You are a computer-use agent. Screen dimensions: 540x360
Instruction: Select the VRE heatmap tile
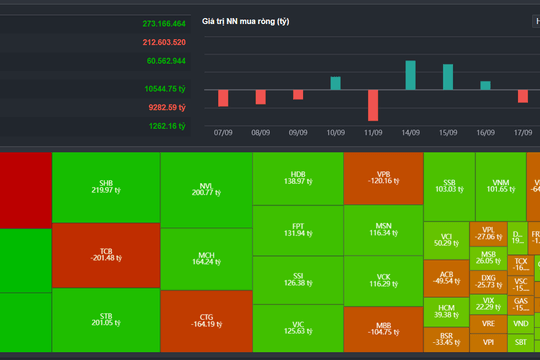(x=488, y=324)
